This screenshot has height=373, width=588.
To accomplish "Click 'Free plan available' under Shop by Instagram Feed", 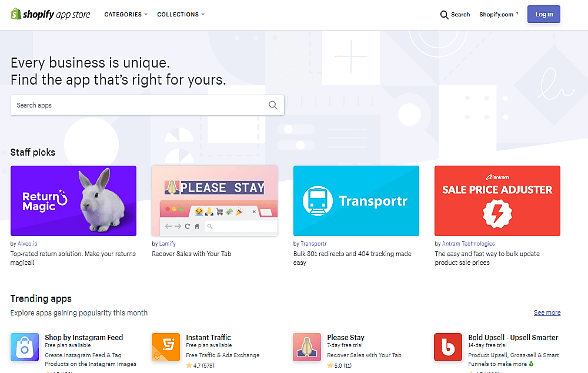I will 68,345.
